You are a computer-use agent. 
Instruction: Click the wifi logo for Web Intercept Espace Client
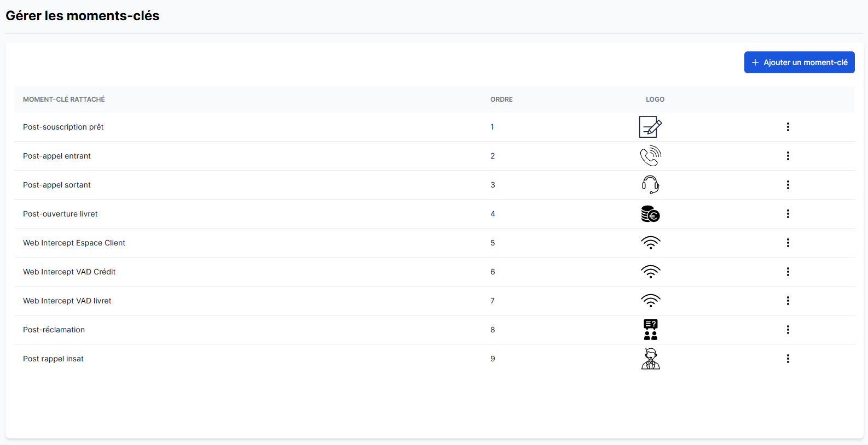[650, 243]
